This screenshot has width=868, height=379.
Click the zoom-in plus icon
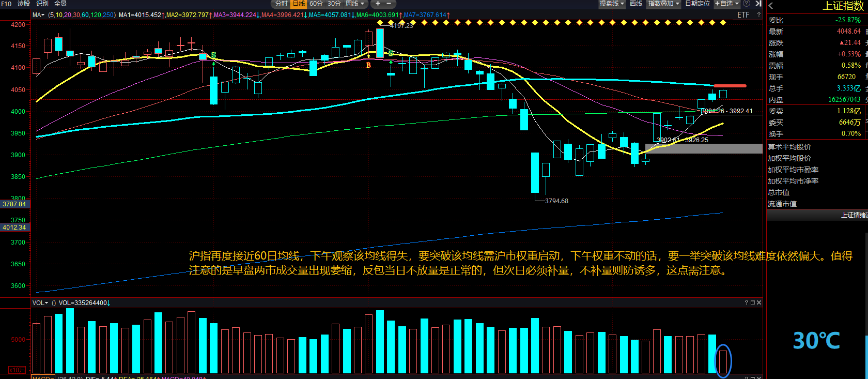click(x=378, y=4)
